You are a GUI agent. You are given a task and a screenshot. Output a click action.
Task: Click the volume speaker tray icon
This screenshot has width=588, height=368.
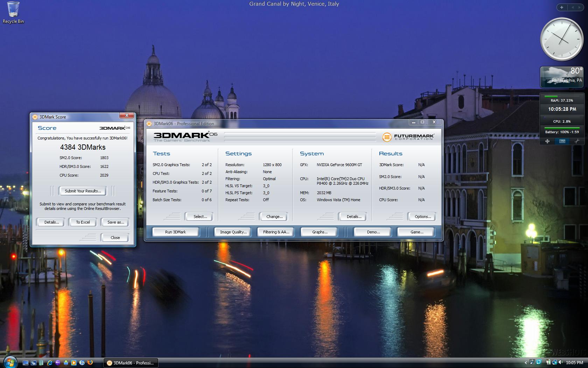[x=560, y=362]
